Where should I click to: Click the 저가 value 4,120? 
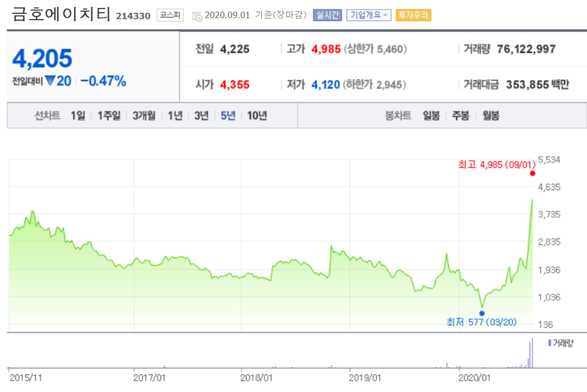click(326, 84)
